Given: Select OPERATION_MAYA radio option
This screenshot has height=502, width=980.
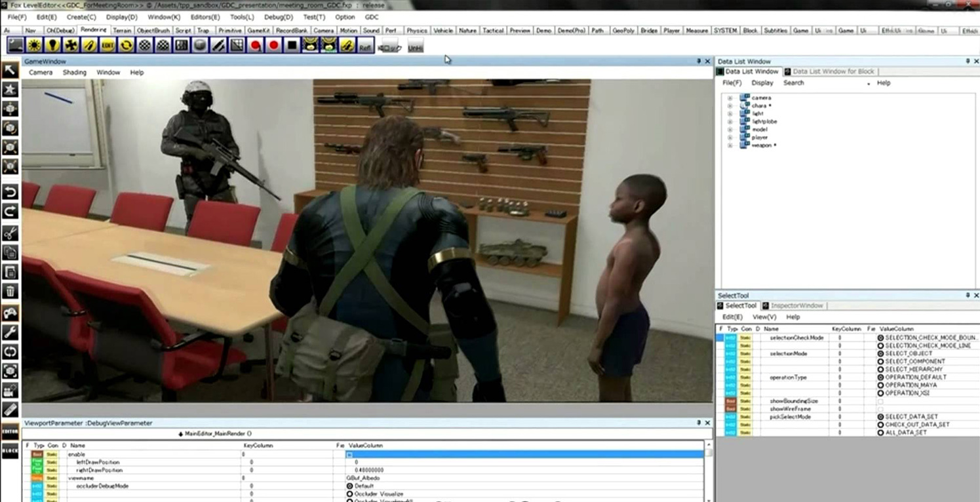Looking at the screenshot, I should pos(880,385).
